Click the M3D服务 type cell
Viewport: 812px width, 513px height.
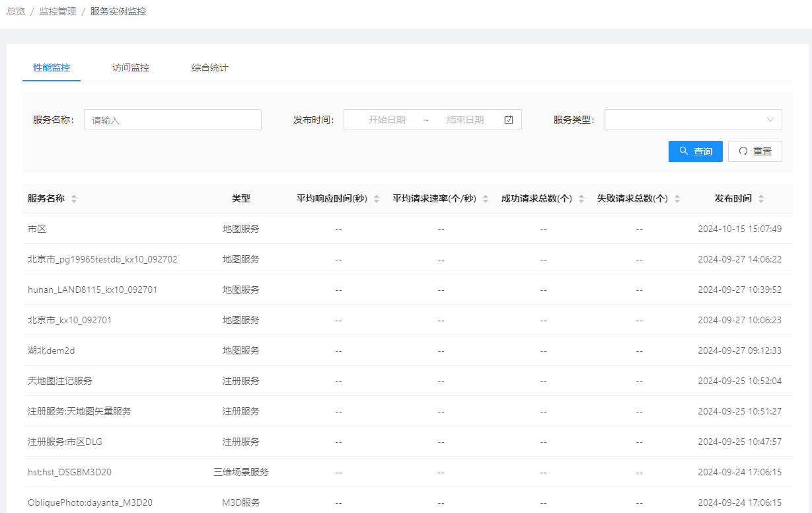click(241, 502)
